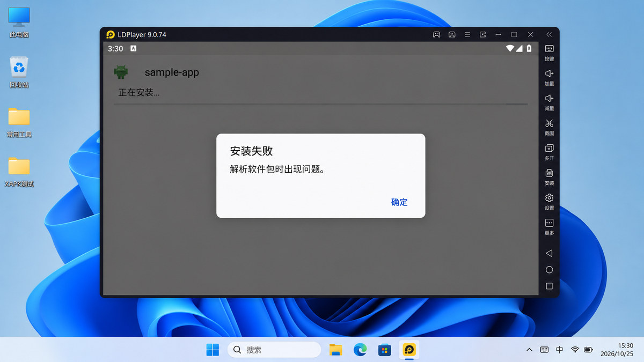Image resolution: width=644 pixels, height=362 pixels.
Task: Open the 按键 keyboard mapping tool
Action: 549,49
